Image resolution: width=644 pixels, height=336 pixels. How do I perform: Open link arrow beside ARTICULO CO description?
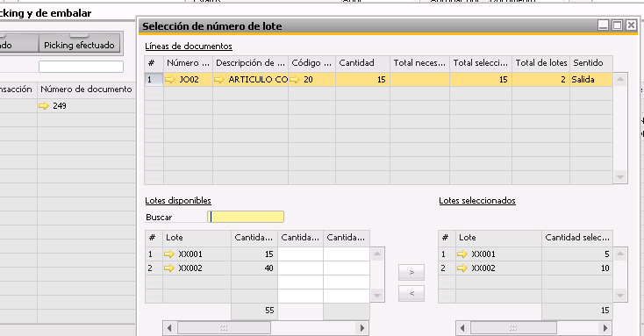pos(219,79)
